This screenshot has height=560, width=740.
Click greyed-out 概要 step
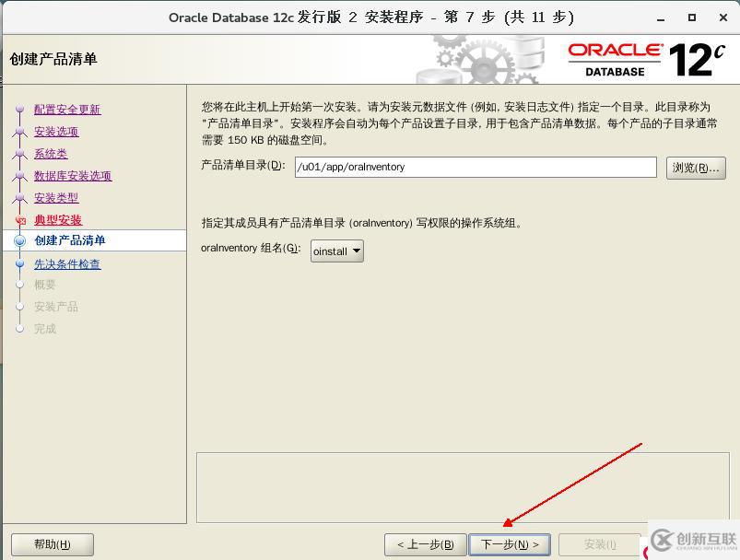click(x=45, y=285)
